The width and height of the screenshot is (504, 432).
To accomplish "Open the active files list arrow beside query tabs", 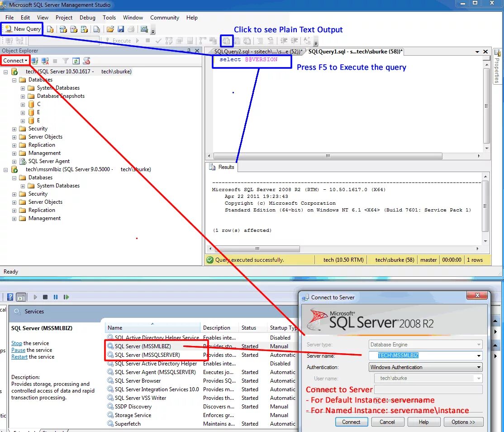I will tap(477, 52).
